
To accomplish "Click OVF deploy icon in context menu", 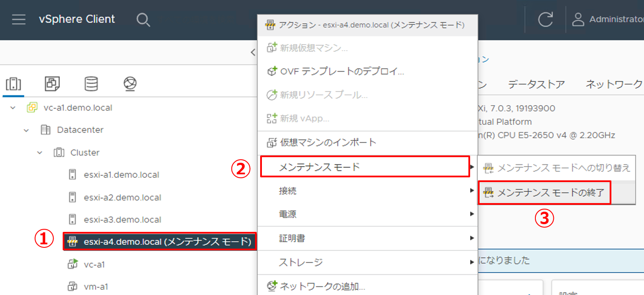I will pos(272,71).
